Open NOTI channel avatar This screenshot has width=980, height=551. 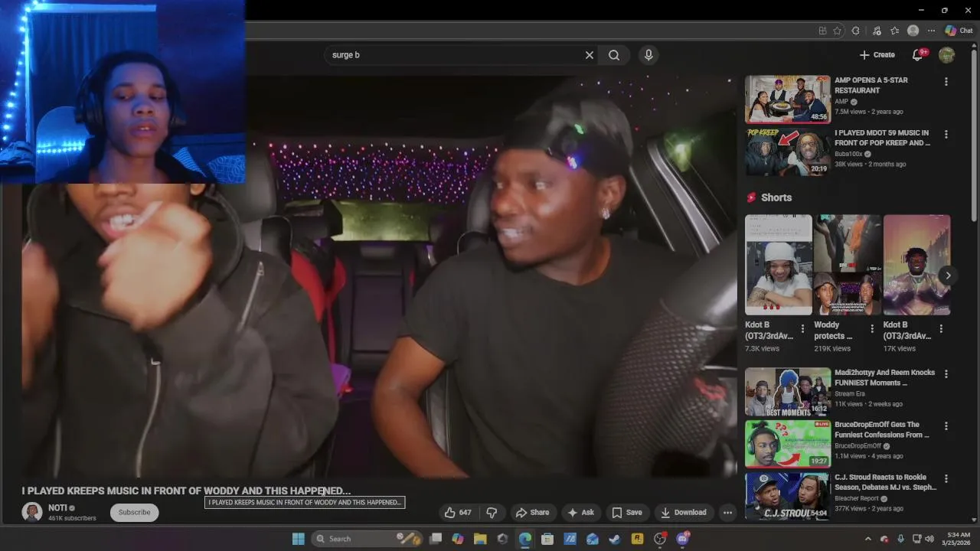[x=32, y=513]
